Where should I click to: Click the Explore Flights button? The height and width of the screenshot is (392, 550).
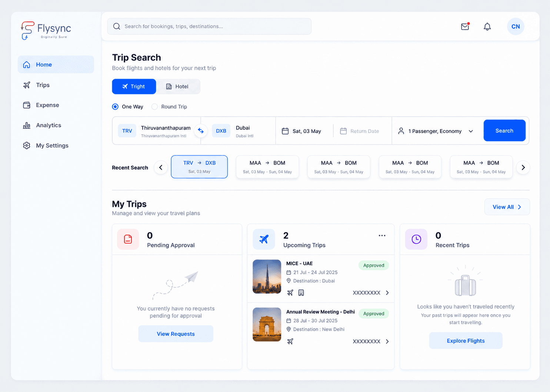[x=466, y=341]
